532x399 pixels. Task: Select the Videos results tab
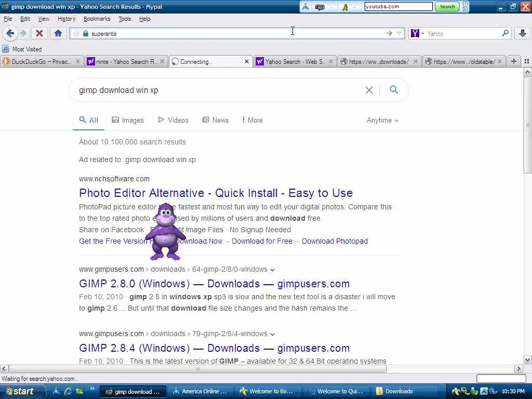pos(173,120)
